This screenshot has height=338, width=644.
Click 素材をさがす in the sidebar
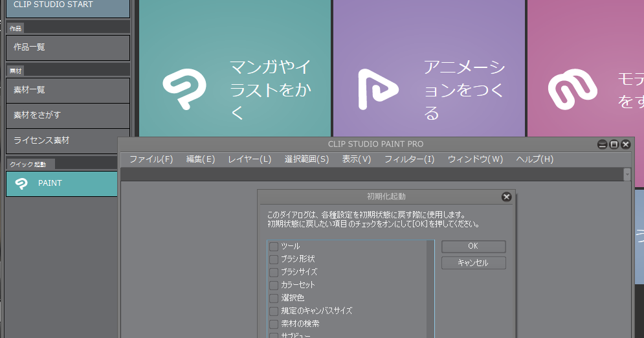point(68,115)
